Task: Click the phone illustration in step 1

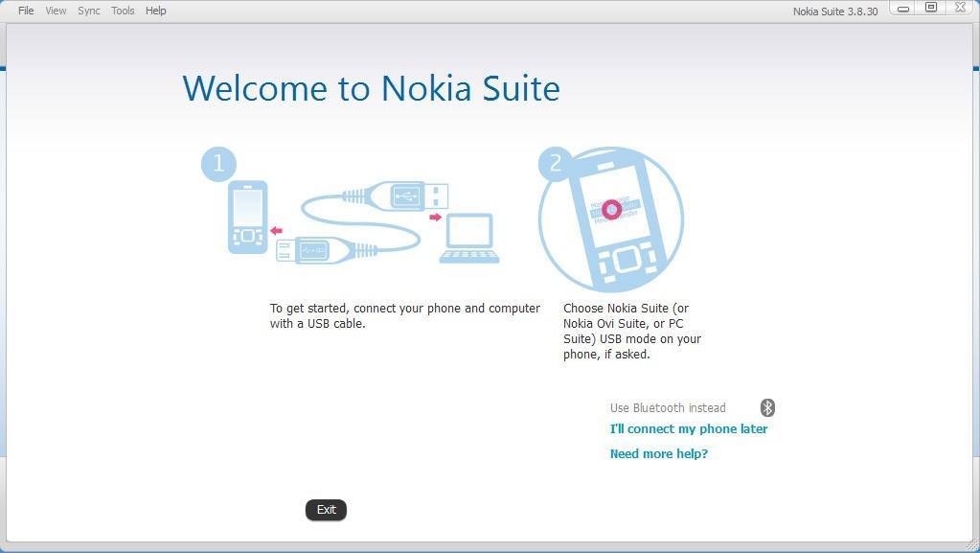Action: click(247, 219)
